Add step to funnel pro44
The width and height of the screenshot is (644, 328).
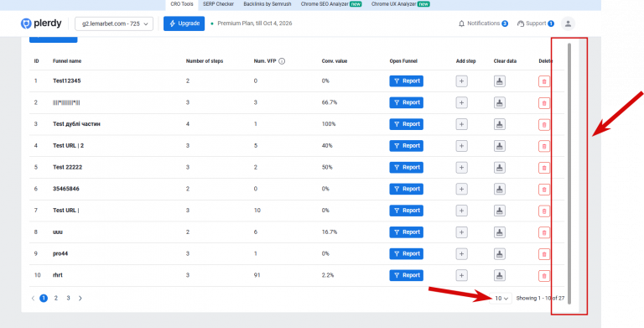point(462,254)
